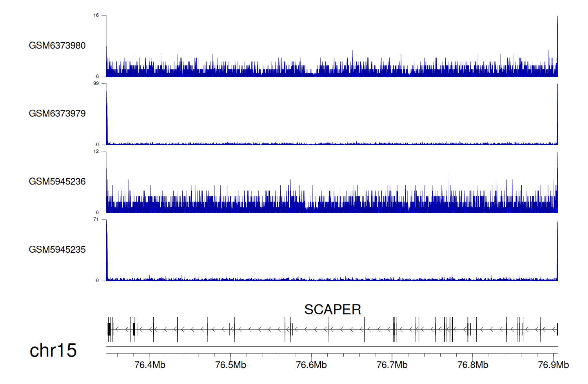Select the y-axis maximum value 12

[x=96, y=152]
